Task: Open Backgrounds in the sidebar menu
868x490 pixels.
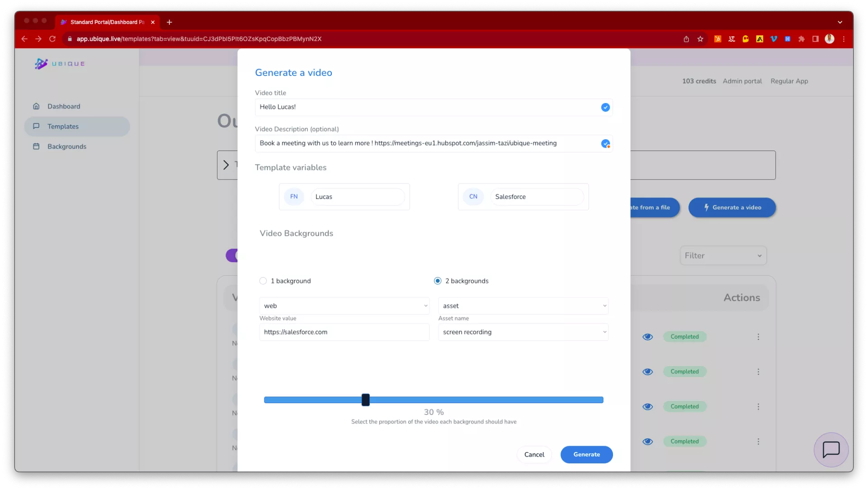Action: pyautogui.click(x=66, y=146)
